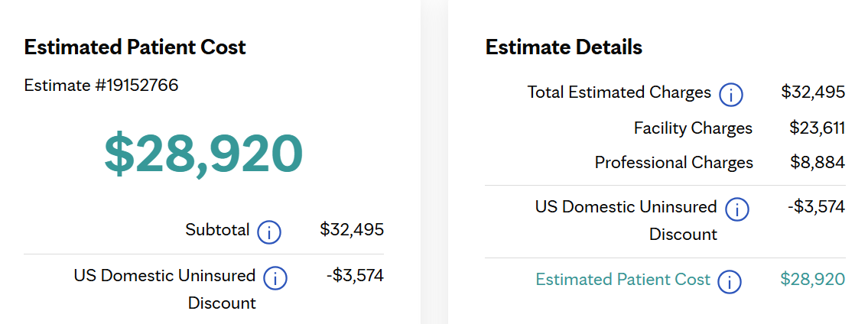Click the Subtotal label

click(217, 229)
